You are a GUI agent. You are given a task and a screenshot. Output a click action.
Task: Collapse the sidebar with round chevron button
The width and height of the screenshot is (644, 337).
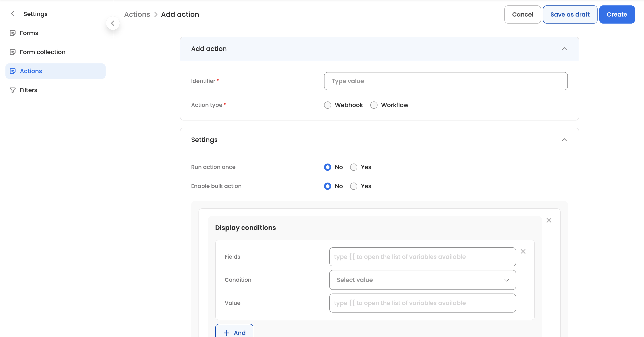pyautogui.click(x=112, y=23)
